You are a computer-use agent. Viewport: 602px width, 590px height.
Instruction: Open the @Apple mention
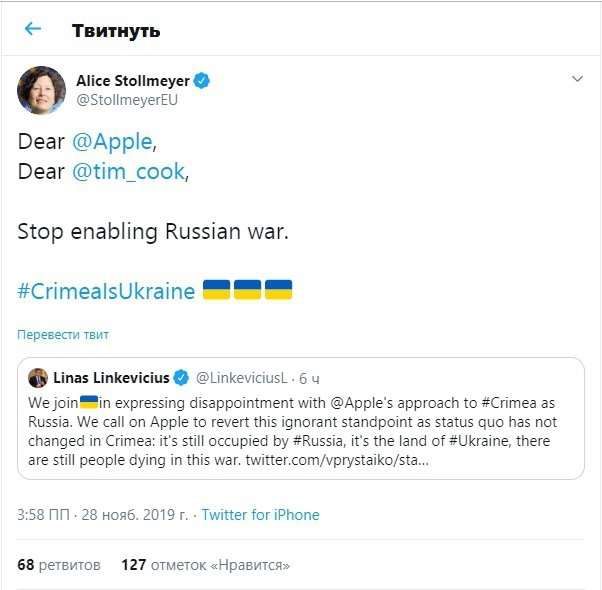coord(113,142)
